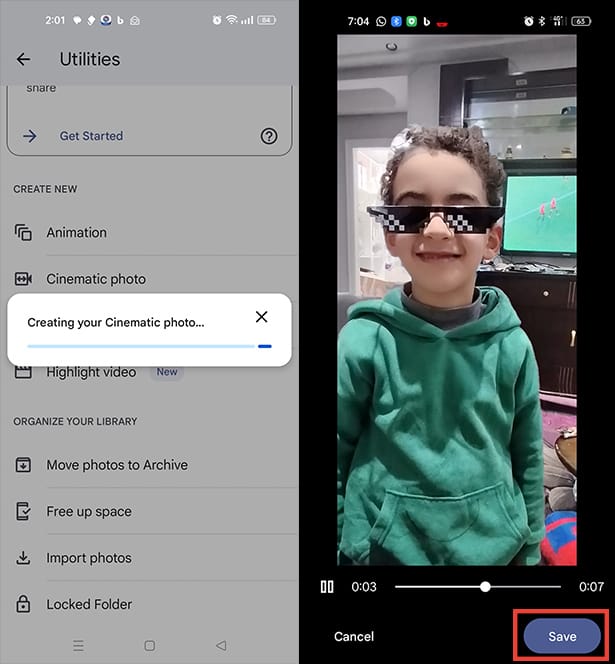Open Import photos
The height and width of the screenshot is (664, 615).
click(89, 558)
